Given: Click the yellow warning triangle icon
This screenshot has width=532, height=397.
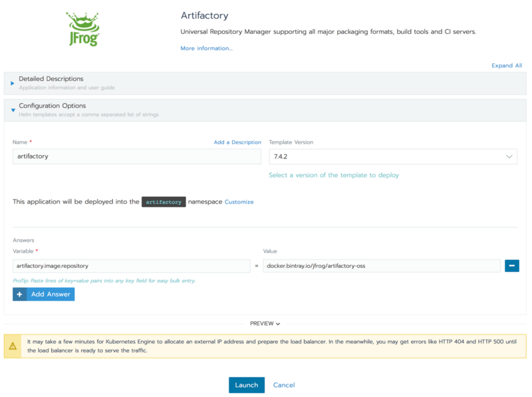Looking at the screenshot, I should [x=13, y=346].
